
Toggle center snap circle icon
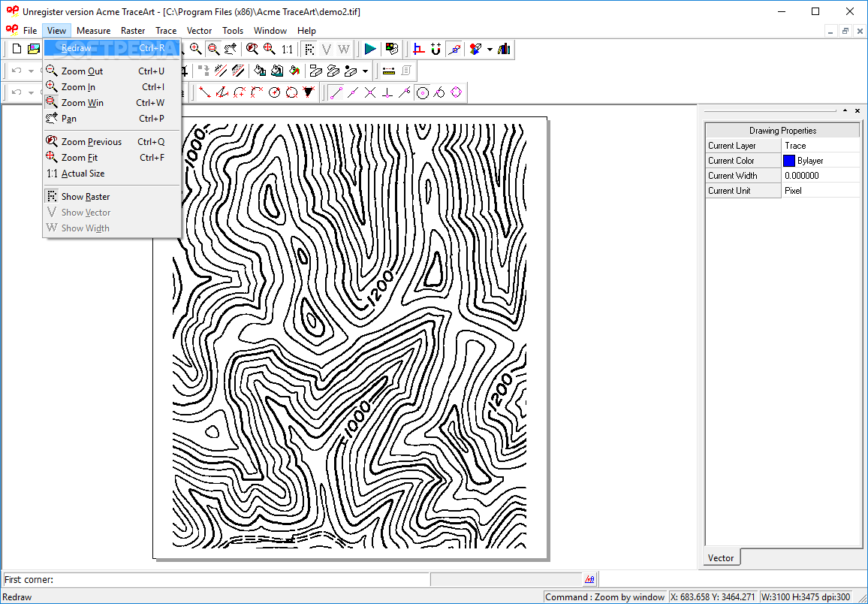(x=423, y=92)
